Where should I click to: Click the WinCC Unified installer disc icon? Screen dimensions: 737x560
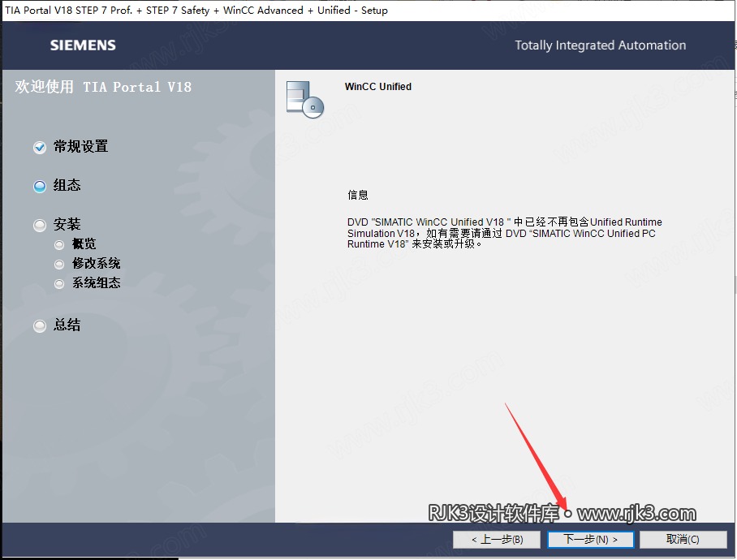[305, 100]
